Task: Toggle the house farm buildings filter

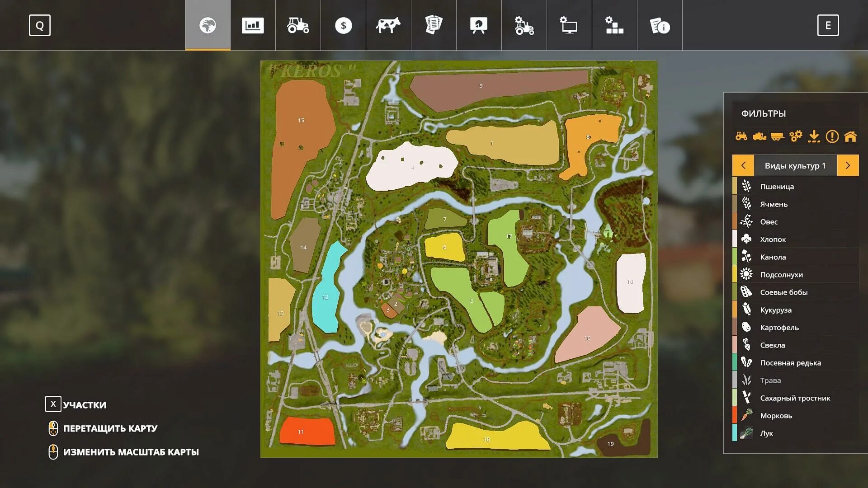Action: pyautogui.click(x=850, y=136)
